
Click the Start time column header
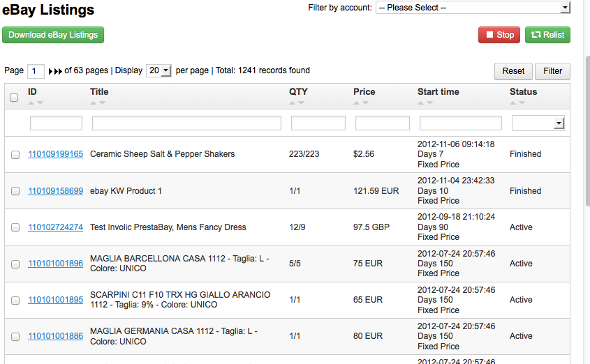[x=438, y=91]
